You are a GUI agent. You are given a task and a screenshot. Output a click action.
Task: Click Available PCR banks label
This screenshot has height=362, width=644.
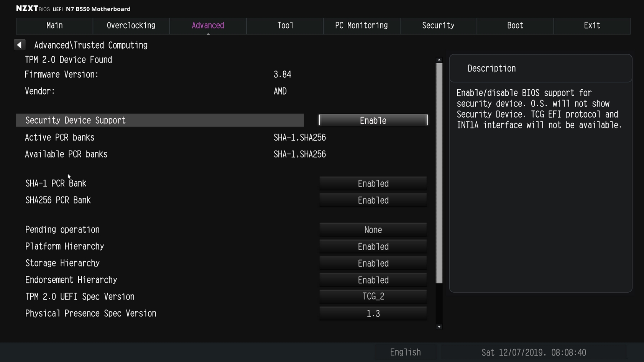pyautogui.click(x=66, y=154)
